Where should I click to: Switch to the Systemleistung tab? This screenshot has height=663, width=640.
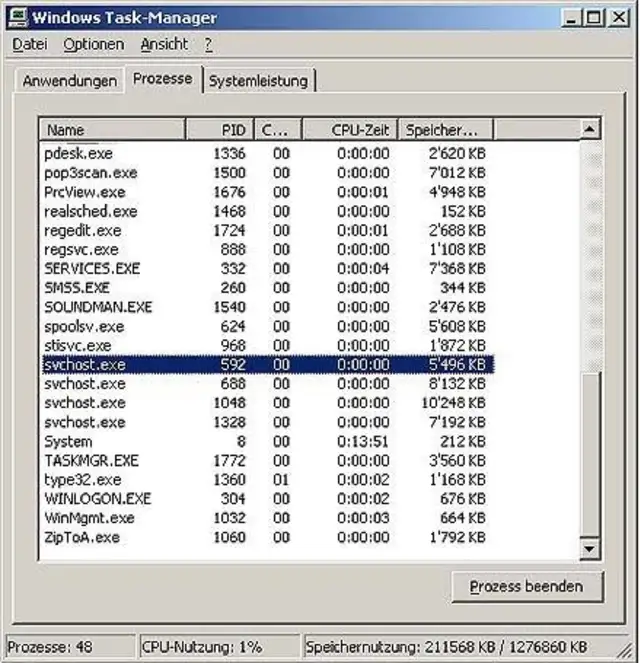click(x=258, y=81)
